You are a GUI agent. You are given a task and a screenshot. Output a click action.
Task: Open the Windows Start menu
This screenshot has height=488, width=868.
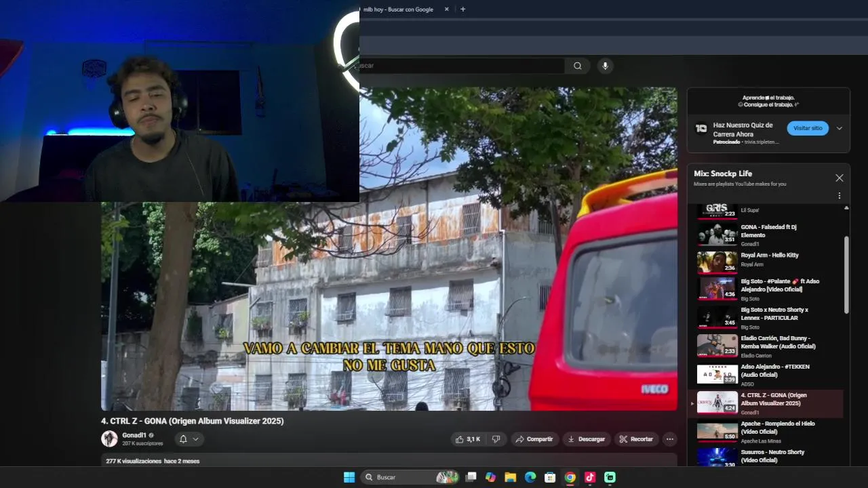point(349,477)
